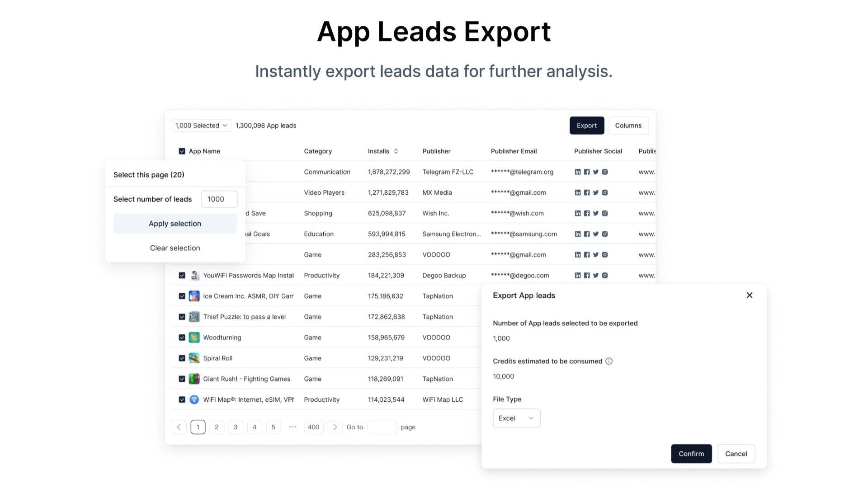Open the File Type Excel dropdown

coord(516,418)
